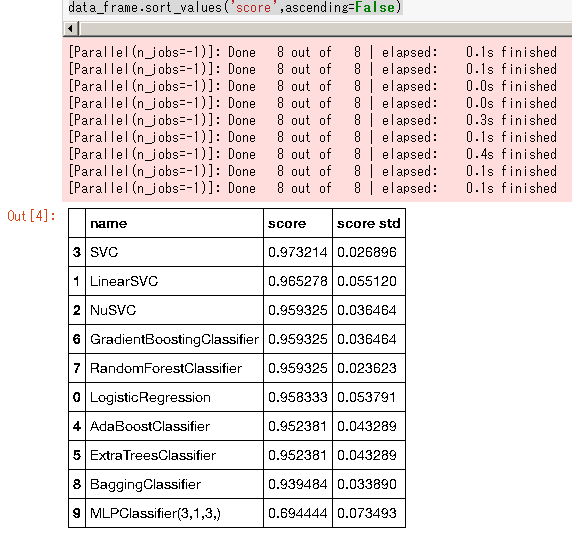
Task: Click the horizontal scrollbar left arrow
Action: [71, 29]
